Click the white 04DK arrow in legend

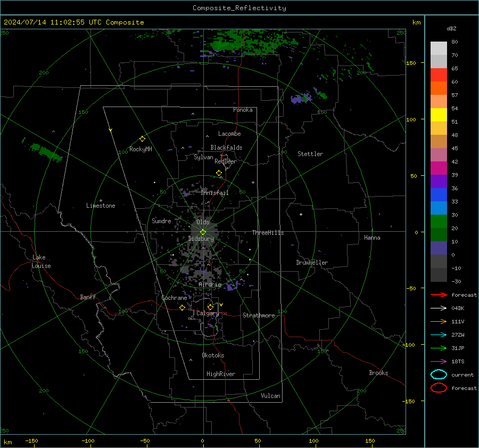click(439, 308)
